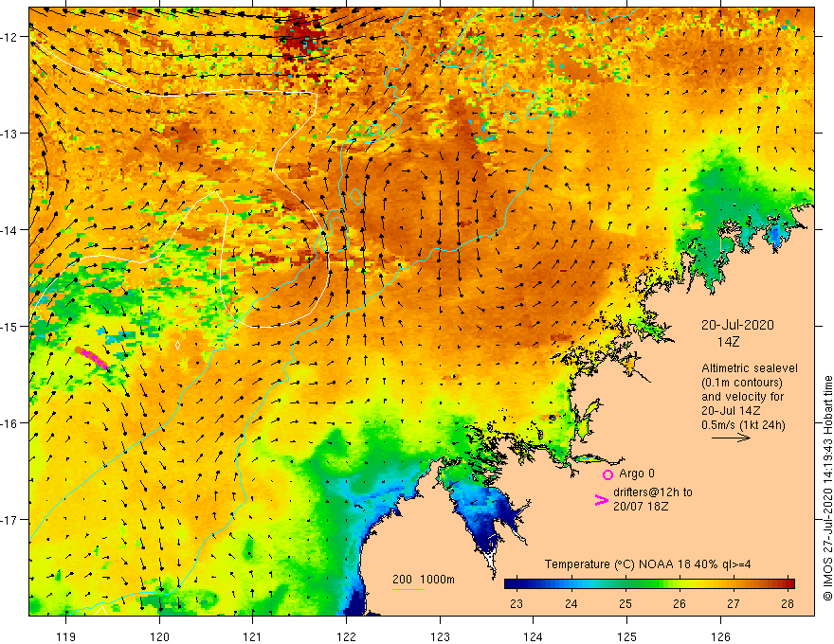The height and width of the screenshot is (644, 834).
Task: Click the -17 latitude axis label
Action: click(9, 519)
